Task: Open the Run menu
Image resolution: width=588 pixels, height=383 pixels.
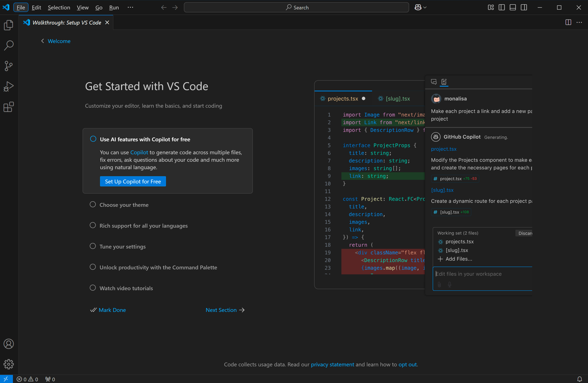Action: click(114, 7)
